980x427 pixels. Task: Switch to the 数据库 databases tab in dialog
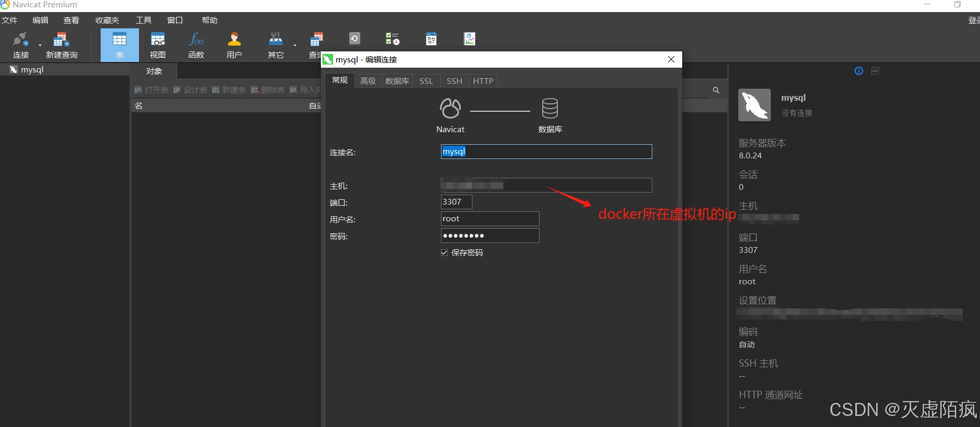(x=397, y=81)
